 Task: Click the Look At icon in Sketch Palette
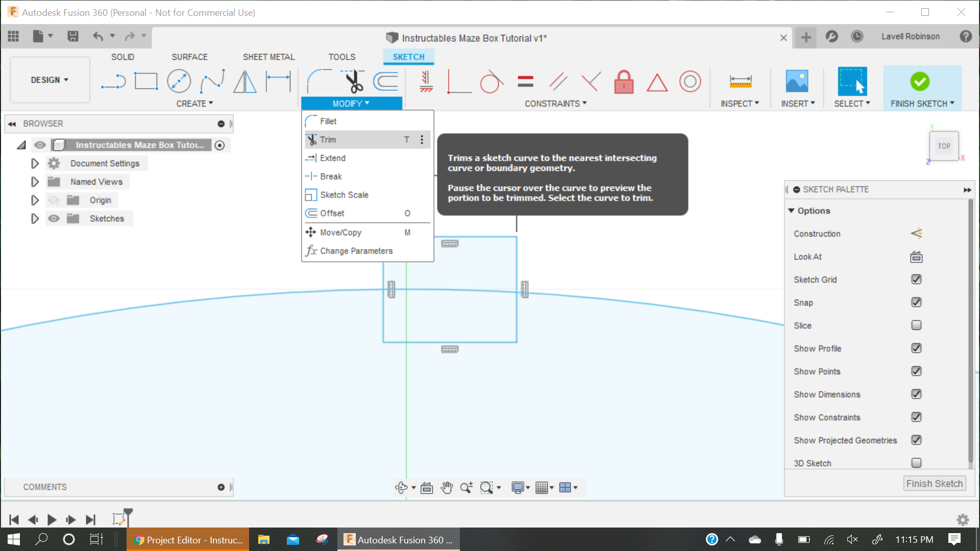[916, 257]
